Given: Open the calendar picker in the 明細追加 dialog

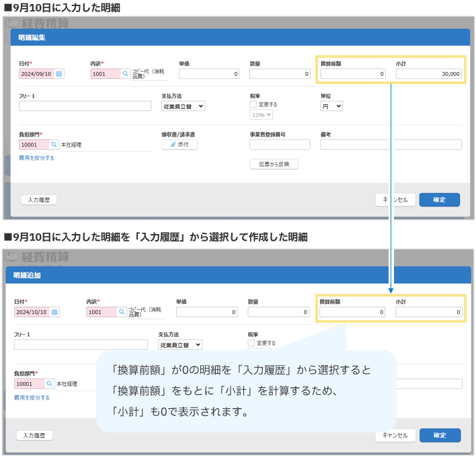Looking at the screenshot, I should 54,312.
